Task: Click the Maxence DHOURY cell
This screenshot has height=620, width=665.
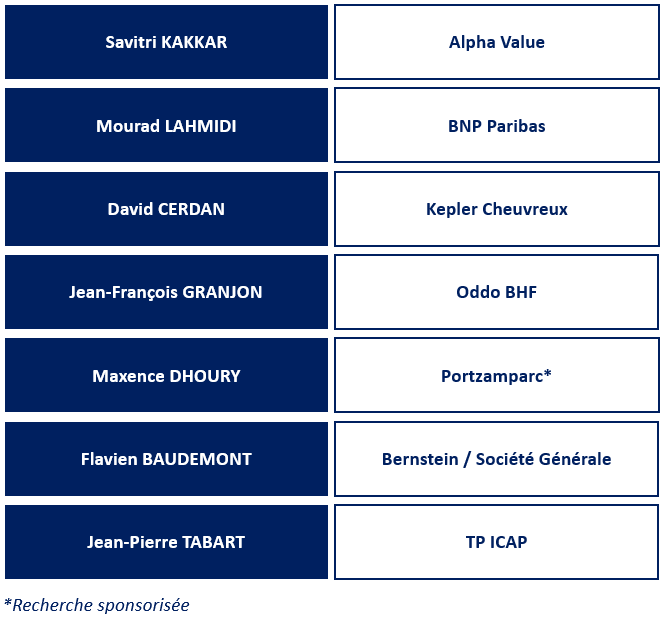Action: [166, 375]
